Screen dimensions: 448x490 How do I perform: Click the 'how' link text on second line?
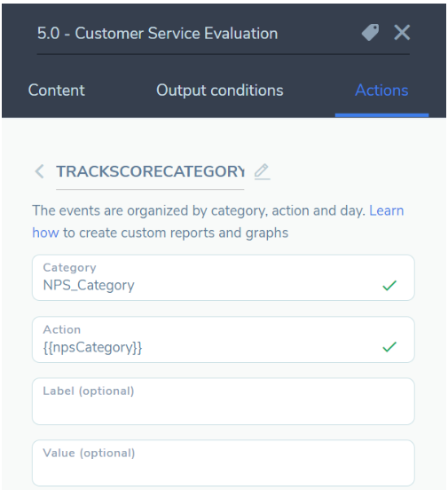point(45,233)
